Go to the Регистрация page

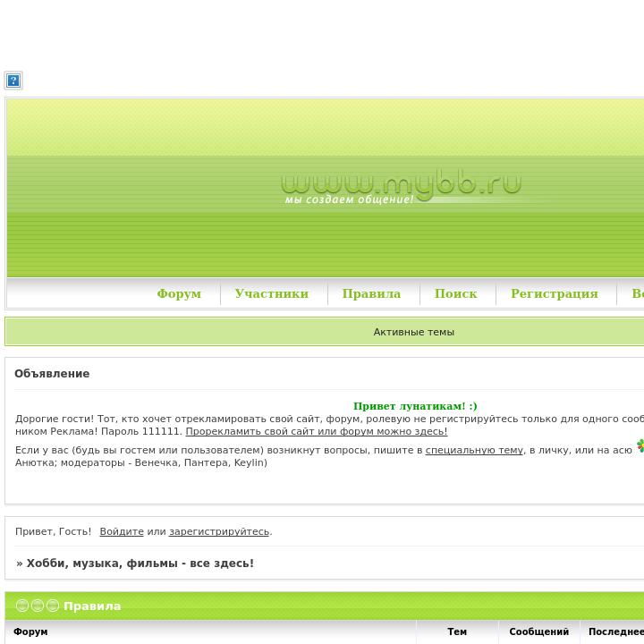(555, 293)
